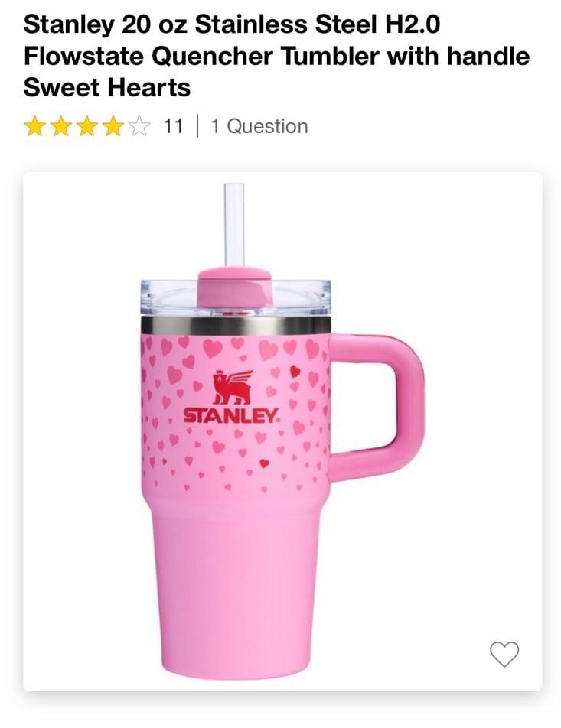Click the fourth gold rating star
This screenshot has height=728, width=561.
(x=114, y=126)
